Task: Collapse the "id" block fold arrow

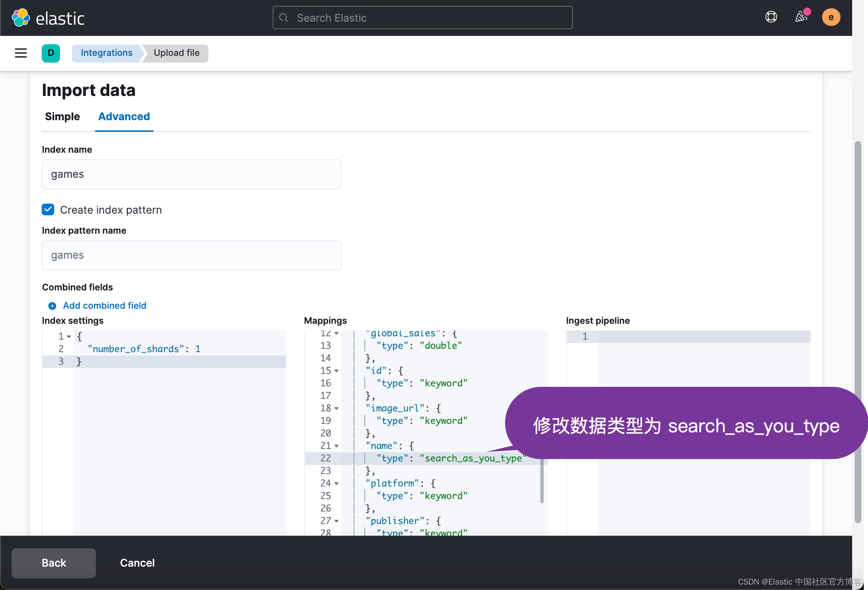Action: [x=336, y=371]
